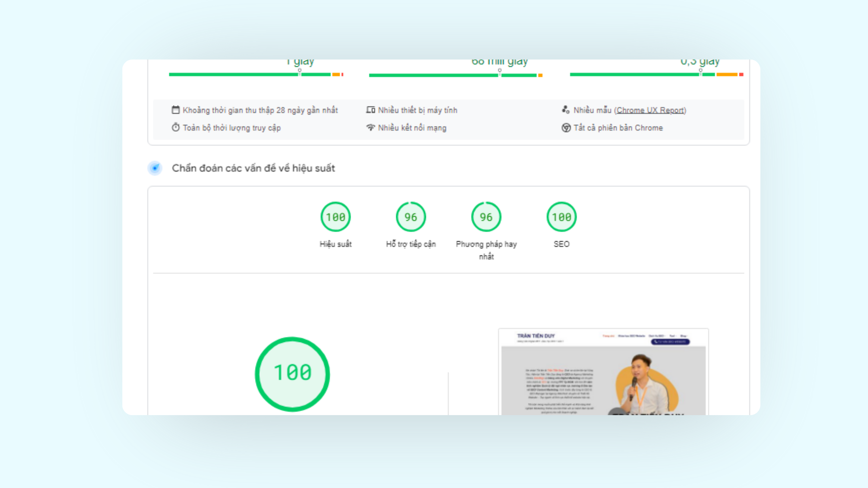Image resolution: width=868 pixels, height=488 pixels.
Task: Click the calendar icon for 28-day collection period
Action: click(175, 110)
